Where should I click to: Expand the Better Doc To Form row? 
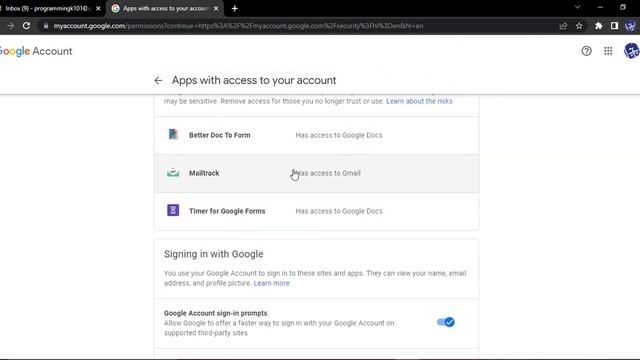pos(316,135)
